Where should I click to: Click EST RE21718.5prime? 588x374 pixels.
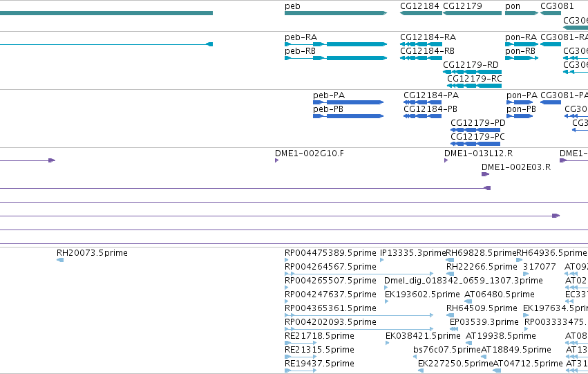click(301, 343)
